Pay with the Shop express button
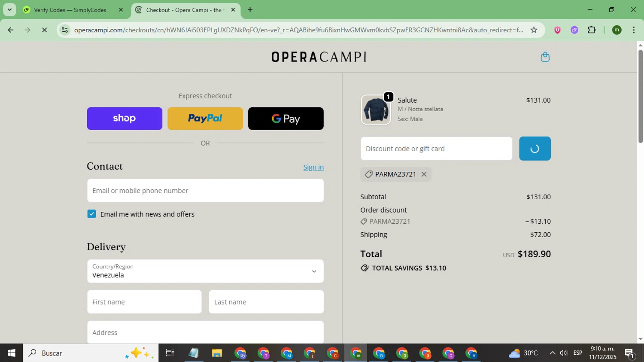Screen dimensions: 644x362 pyautogui.click(x=125, y=119)
